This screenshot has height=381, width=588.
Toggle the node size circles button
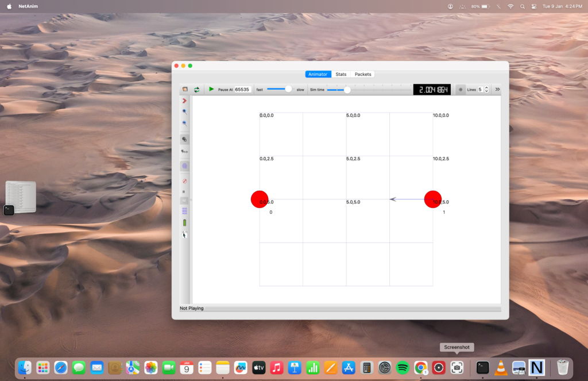[184, 140]
